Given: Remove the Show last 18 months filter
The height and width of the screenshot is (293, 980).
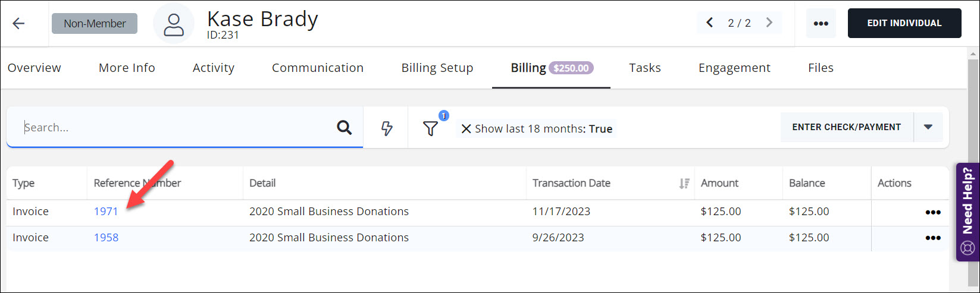Looking at the screenshot, I should tap(466, 129).
